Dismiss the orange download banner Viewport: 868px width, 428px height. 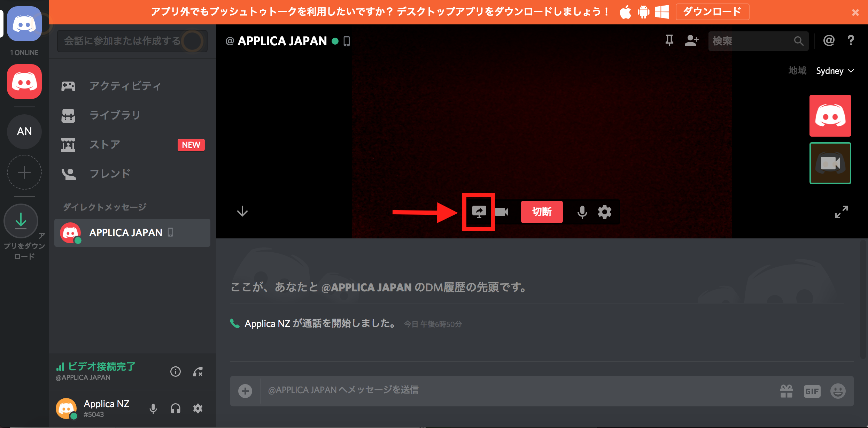[855, 13]
